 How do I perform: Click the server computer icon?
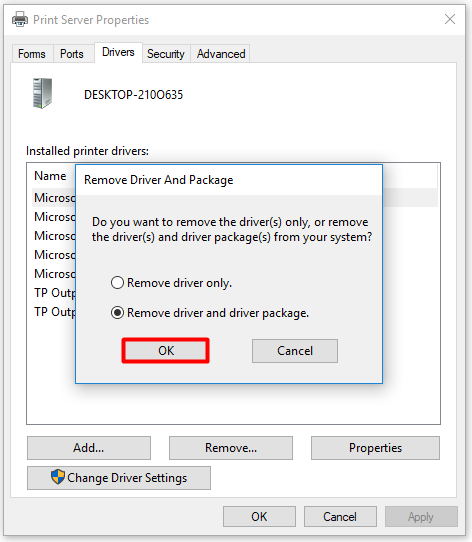pyautogui.click(x=43, y=93)
